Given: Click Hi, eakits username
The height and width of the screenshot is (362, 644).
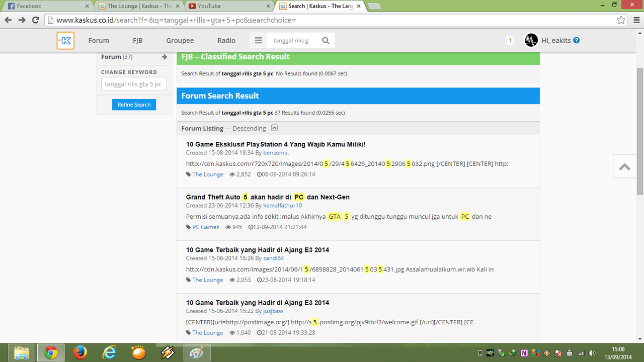Looking at the screenshot, I should [x=556, y=40].
